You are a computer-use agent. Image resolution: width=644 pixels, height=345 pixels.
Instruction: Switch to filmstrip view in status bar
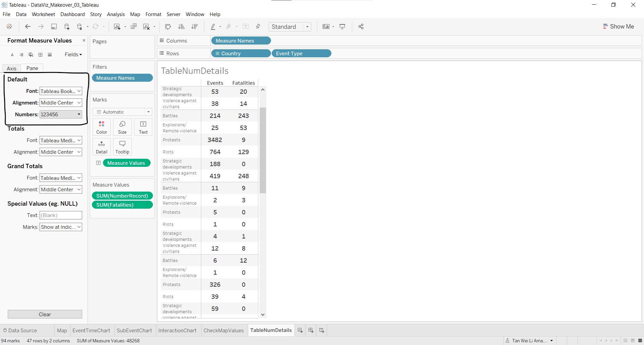633,341
